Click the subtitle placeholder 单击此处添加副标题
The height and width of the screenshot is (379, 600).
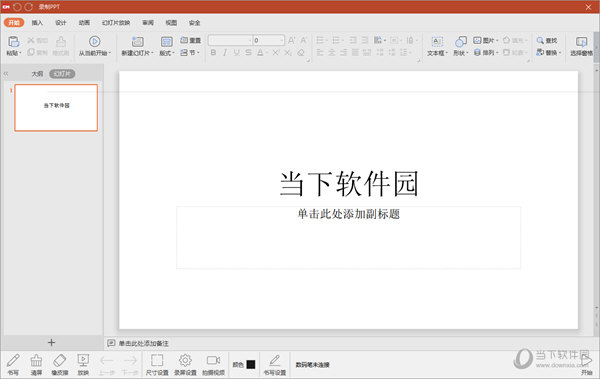click(x=349, y=214)
